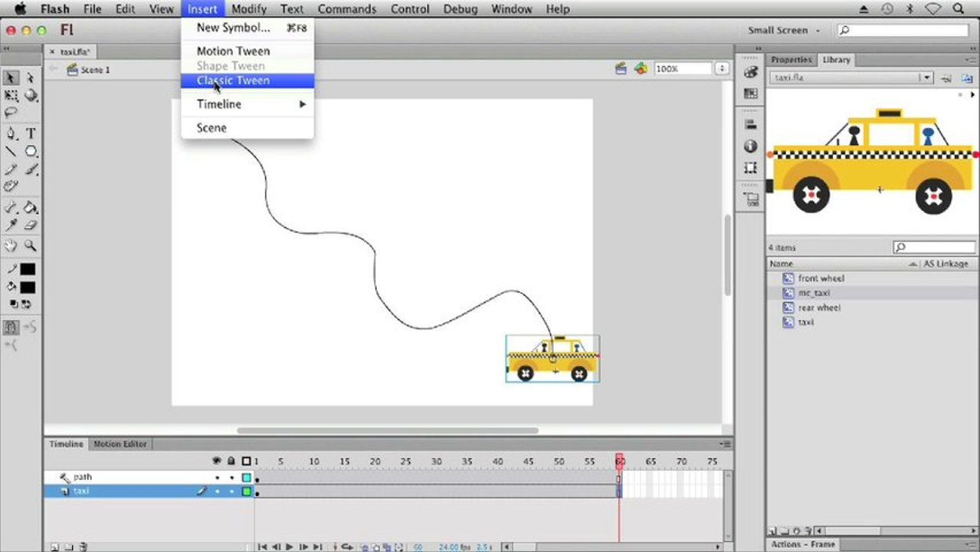This screenshot has width=980, height=552.
Task: Activate the Zoom magnifier tool
Action: [x=31, y=246]
